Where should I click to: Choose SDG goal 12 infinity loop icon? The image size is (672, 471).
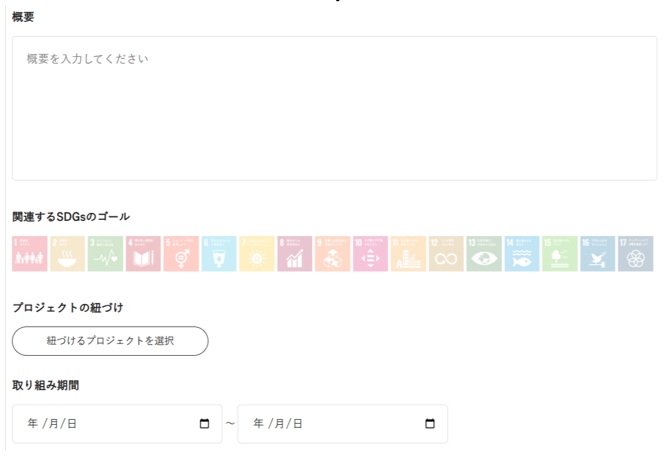pos(446,254)
